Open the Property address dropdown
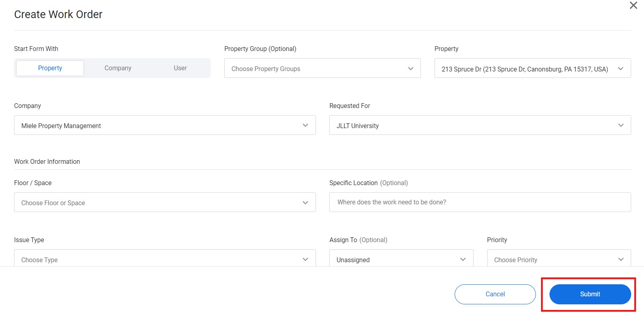 (x=525, y=69)
